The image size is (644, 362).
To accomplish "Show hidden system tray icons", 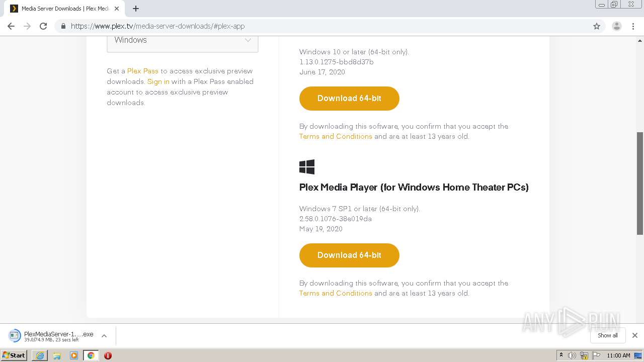I will click(561, 355).
